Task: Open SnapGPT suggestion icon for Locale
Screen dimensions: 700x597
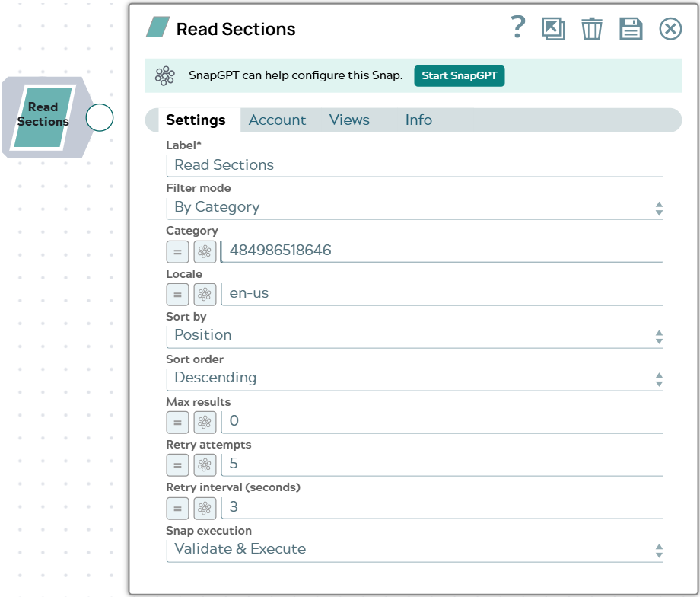Action: pos(205,295)
